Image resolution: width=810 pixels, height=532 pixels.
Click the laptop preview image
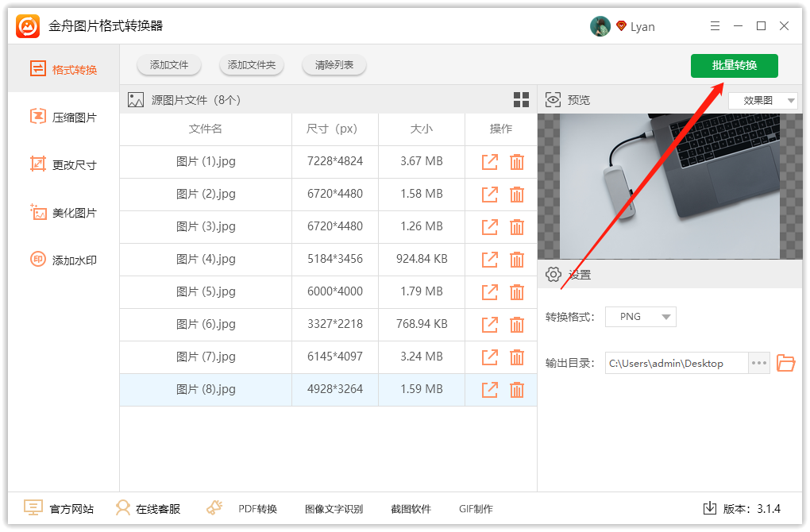[x=669, y=186]
